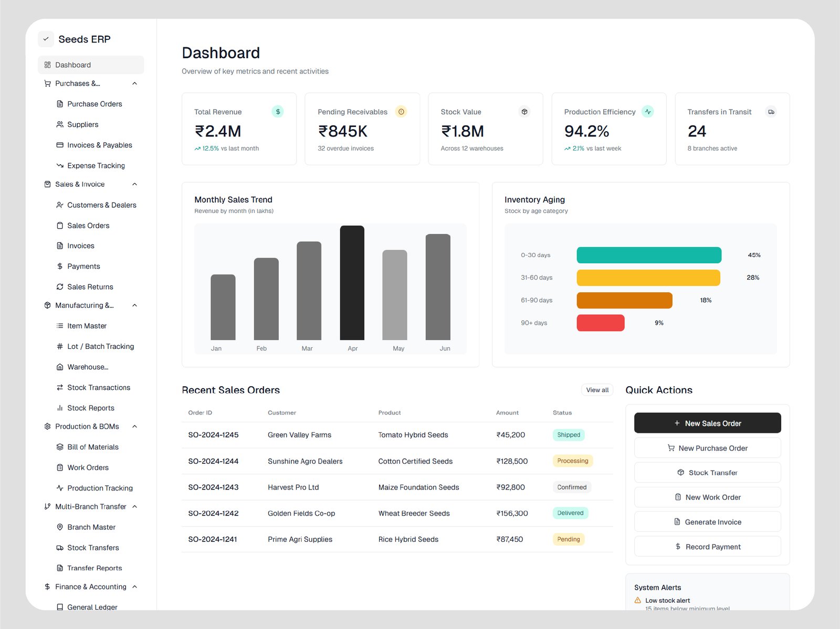This screenshot has width=840, height=629.
Task: Collapse the Purchases section chevron
Action: (x=134, y=83)
